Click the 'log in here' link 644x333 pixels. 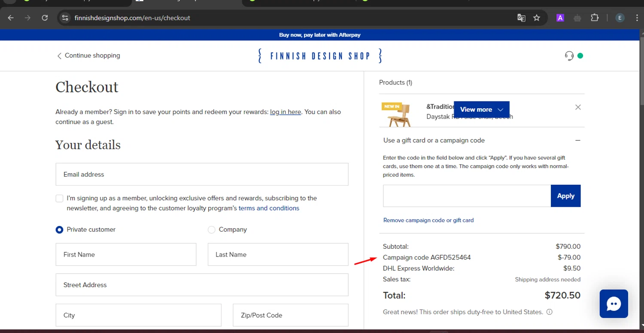286,112
